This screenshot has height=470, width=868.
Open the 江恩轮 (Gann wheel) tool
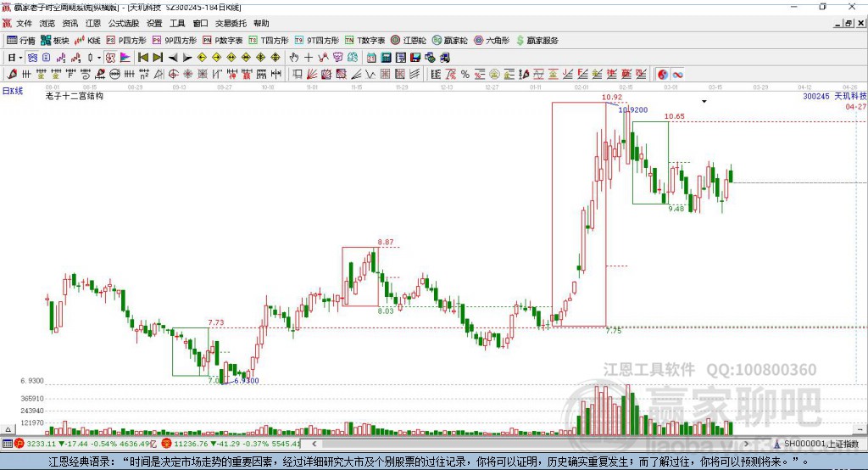(409, 41)
